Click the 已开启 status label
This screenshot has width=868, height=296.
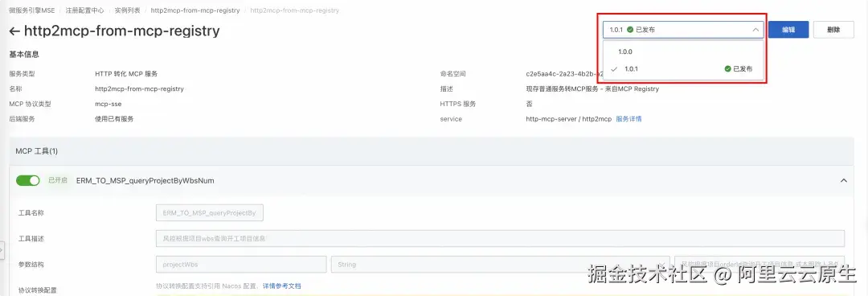tap(58, 181)
